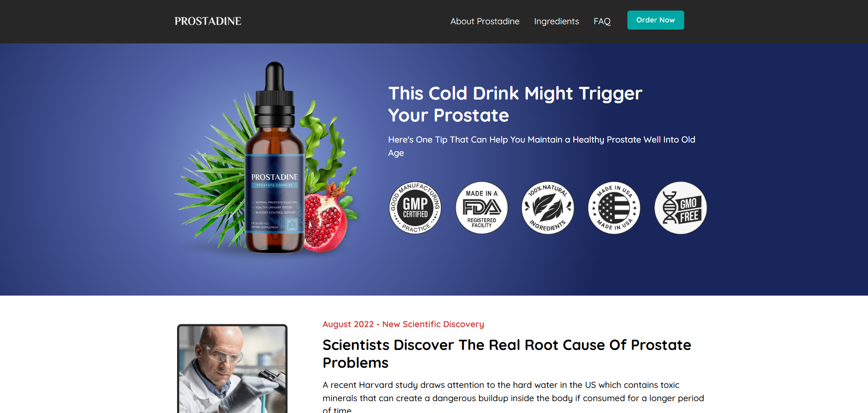The height and width of the screenshot is (413, 868).
Task: Open the About Prostadine menu item
Action: coord(485,21)
